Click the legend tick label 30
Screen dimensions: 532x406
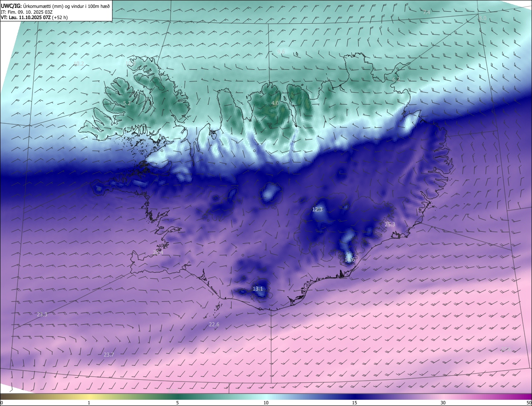click(443, 403)
